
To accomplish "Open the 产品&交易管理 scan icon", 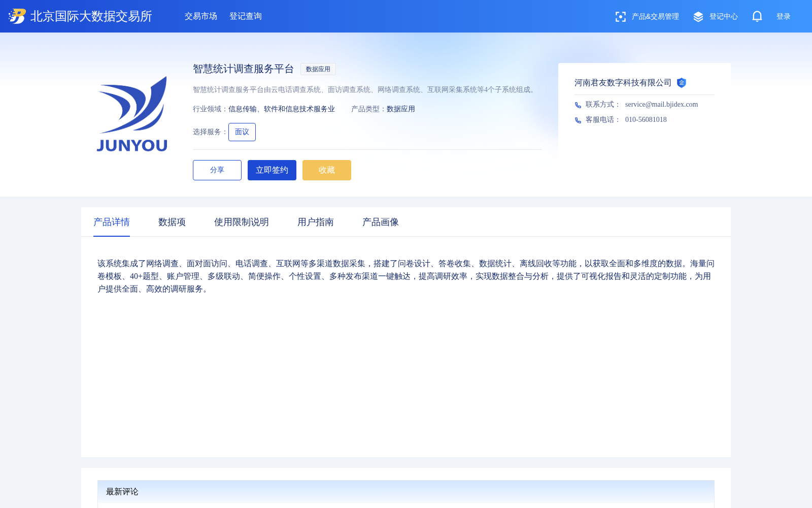I will click(x=620, y=17).
